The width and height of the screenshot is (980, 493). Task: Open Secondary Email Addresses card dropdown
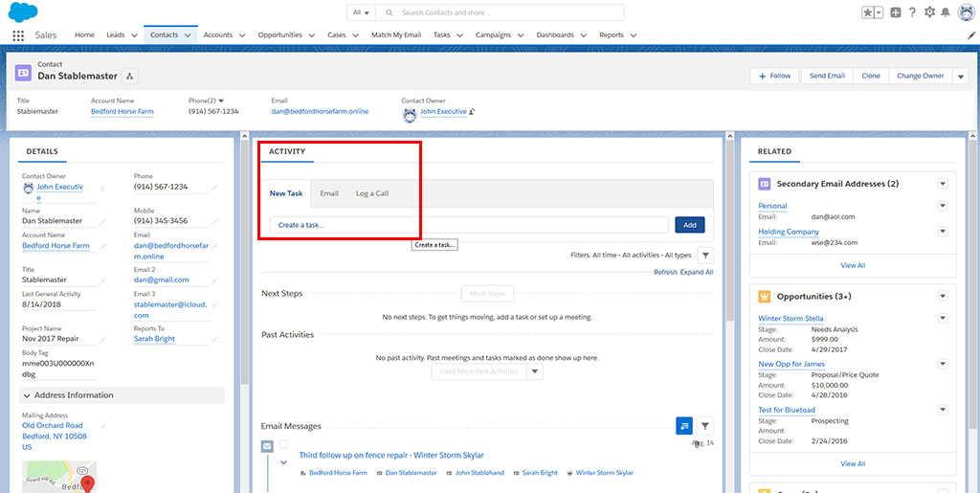[942, 184]
